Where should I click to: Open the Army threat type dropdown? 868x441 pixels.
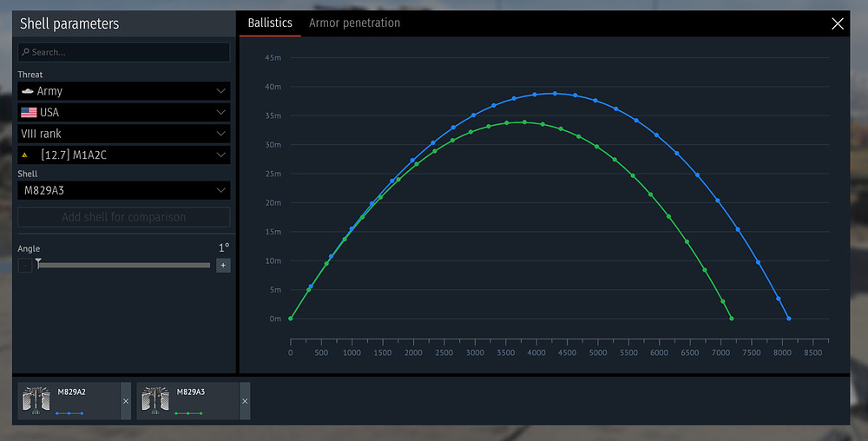tap(124, 91)
